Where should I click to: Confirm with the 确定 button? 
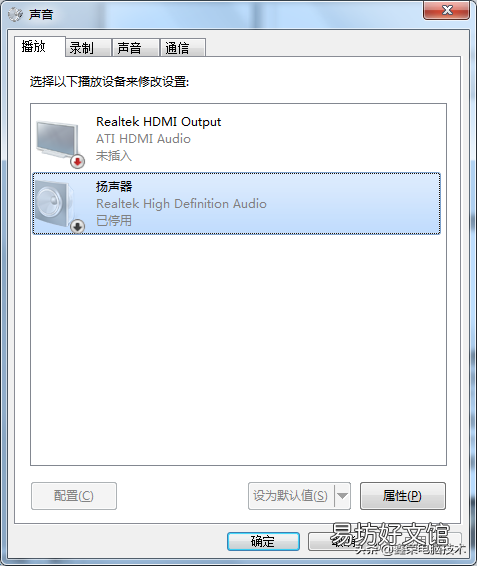point(263,541)
